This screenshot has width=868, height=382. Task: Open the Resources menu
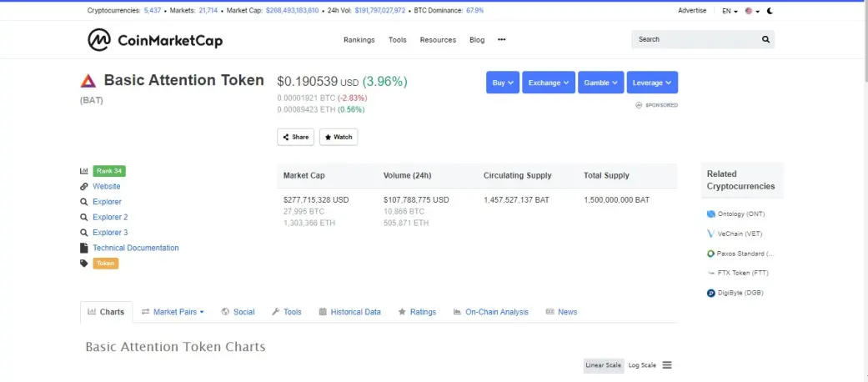tap(438, 40)
